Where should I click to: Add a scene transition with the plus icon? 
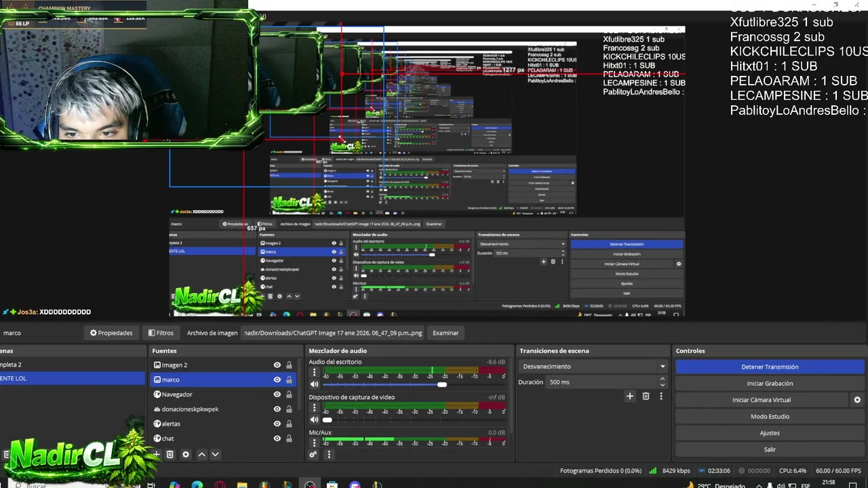click(630, 396)
